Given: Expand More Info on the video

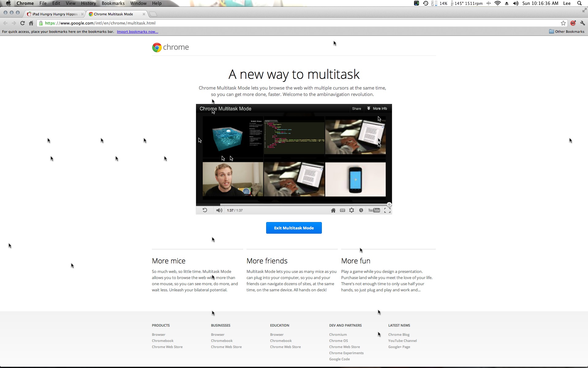Looking at the screenshot, I should coord(377,109).
